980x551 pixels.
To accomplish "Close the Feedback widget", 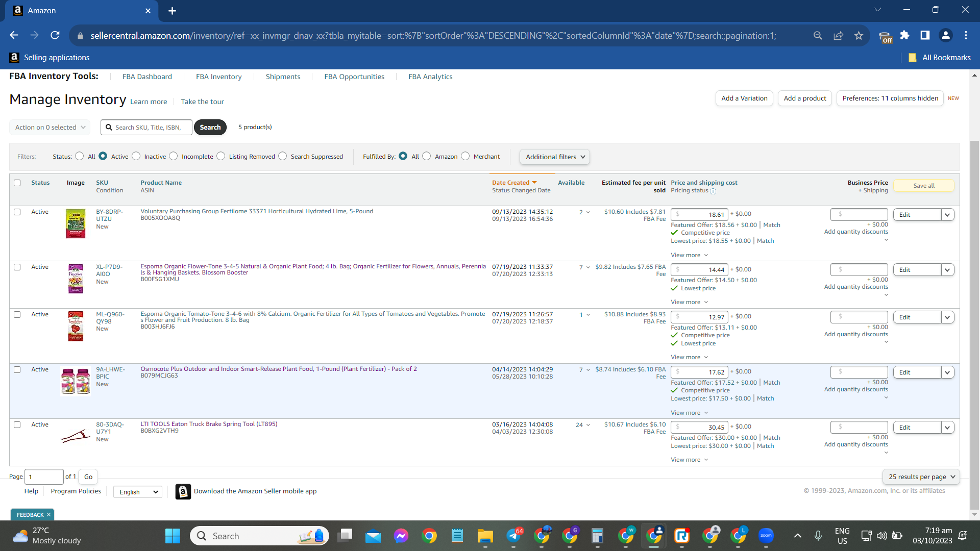I will [48, 515].
